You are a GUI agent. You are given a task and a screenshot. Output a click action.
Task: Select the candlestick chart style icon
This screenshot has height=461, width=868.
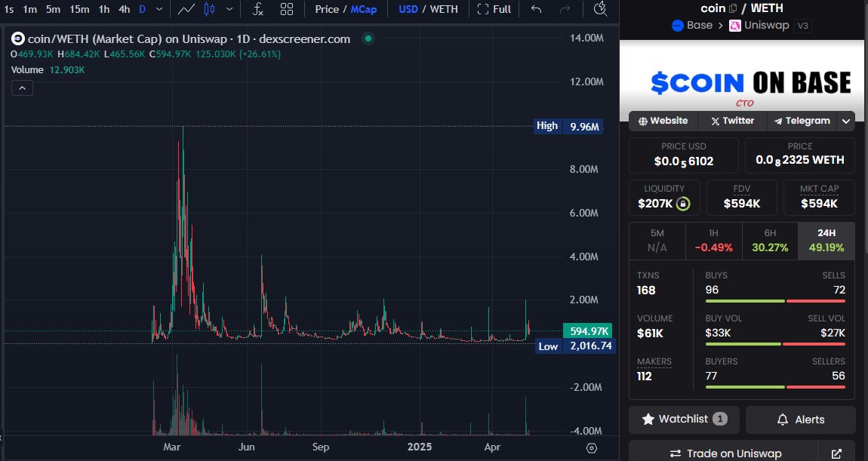click(209, 9)
